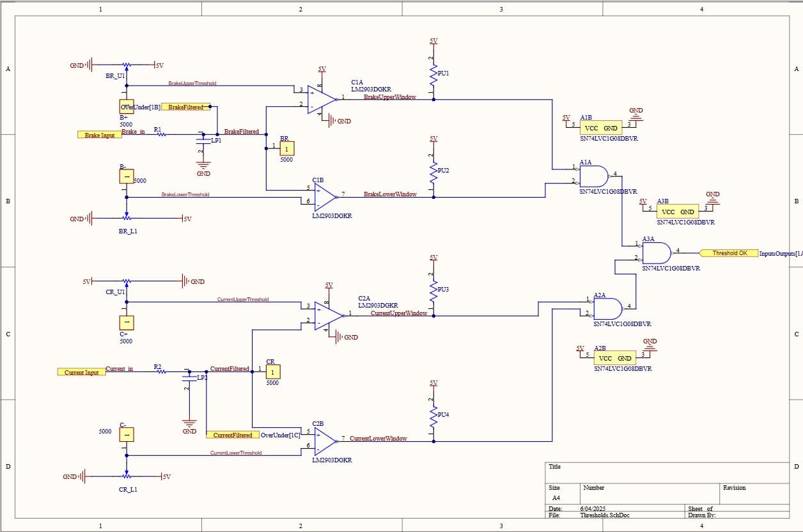This screenshot has height=532, width=803.
Task: Click LM2903DGKR label under C1A designator
Action: (371, 90)
